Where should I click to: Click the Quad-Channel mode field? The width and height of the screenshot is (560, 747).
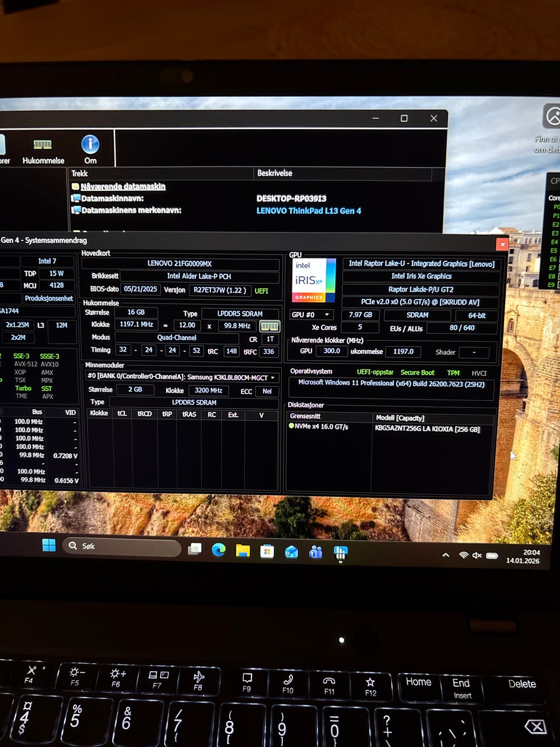[177, 337]
